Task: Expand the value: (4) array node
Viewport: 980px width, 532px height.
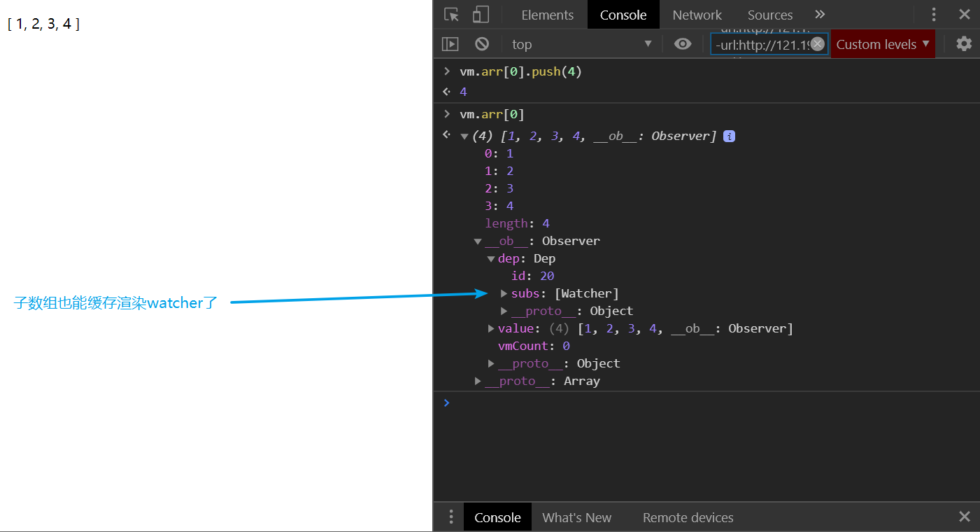Action: point(491,328)
